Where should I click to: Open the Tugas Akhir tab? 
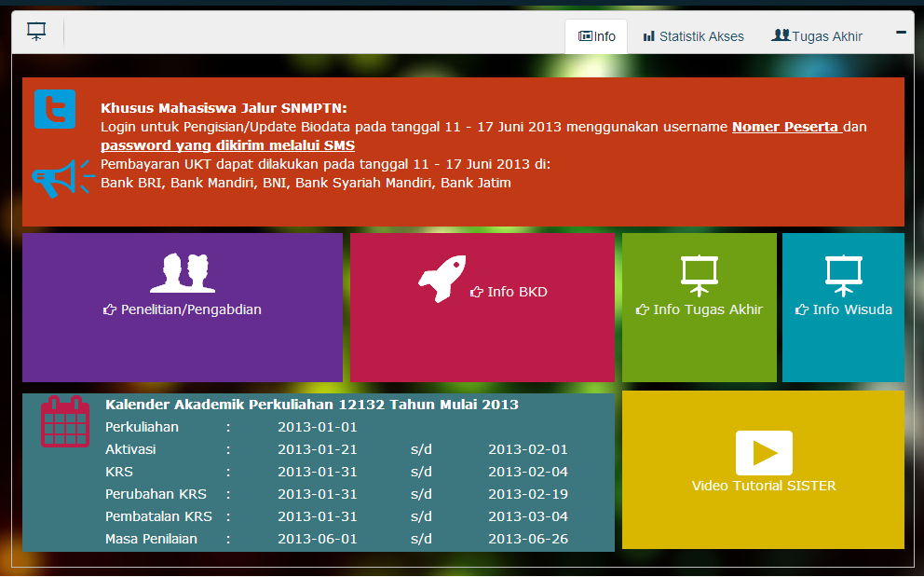(817, 36)
